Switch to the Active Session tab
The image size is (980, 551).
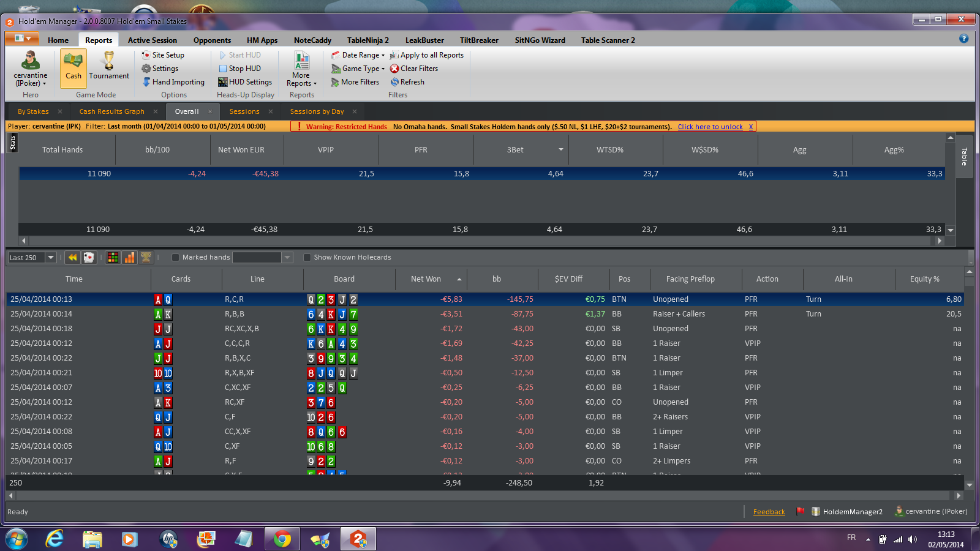(153, 40)
